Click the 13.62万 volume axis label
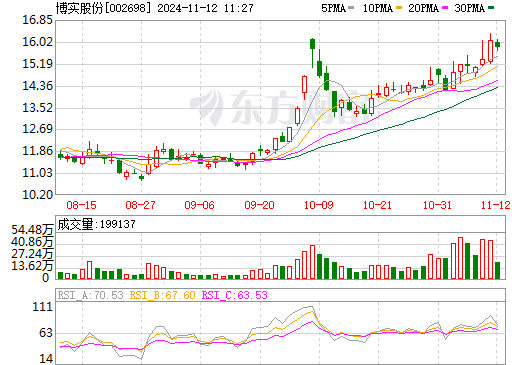The image size is (520, 365). (32, 266)
